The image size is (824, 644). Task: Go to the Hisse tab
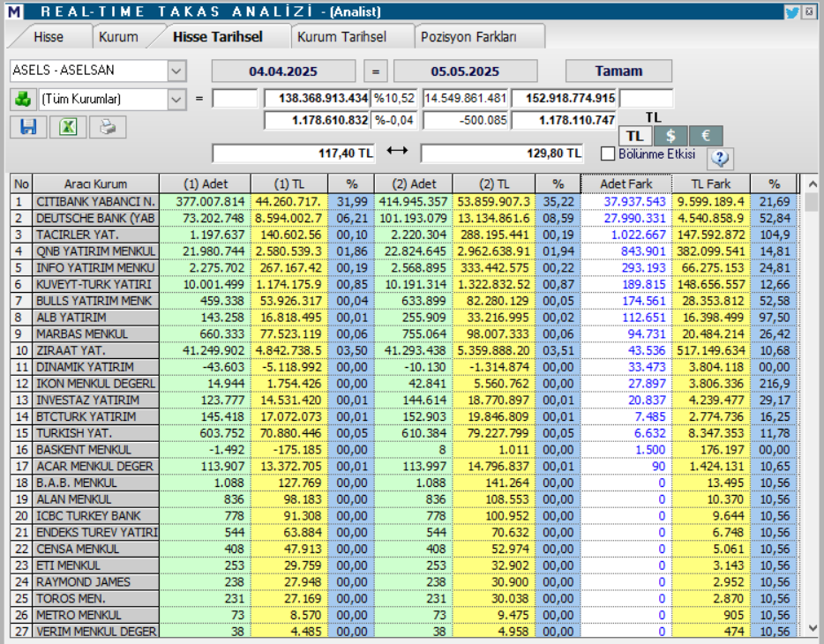tap(49, 37)
